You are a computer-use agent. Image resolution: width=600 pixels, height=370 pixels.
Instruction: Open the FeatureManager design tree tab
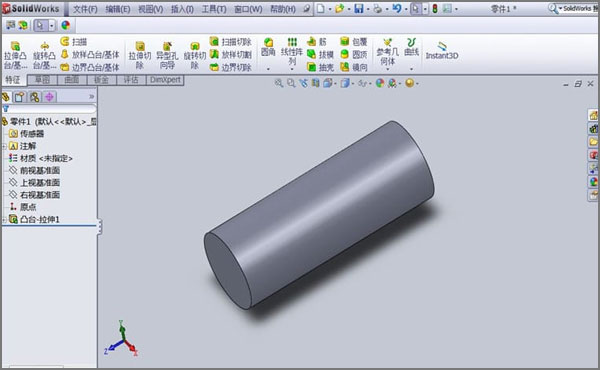tap(5, 97)
